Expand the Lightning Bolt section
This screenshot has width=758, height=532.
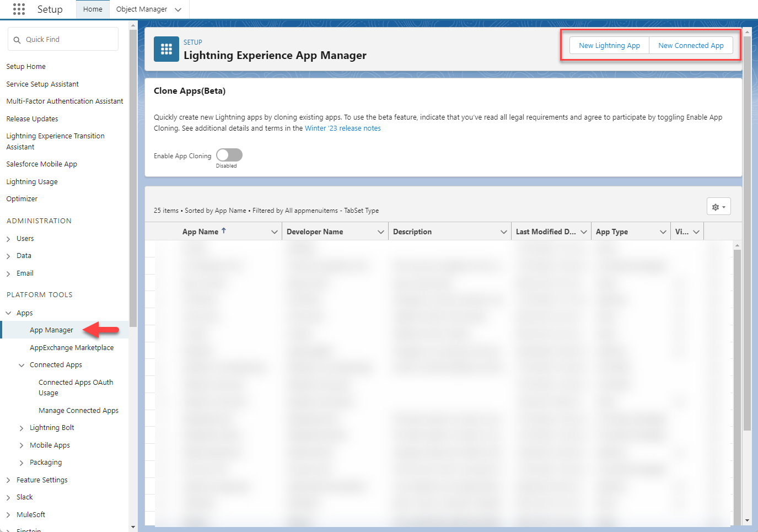click(21, 428)
